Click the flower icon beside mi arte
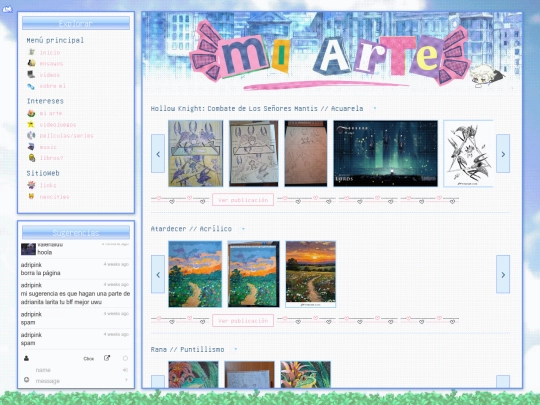The image size is (540, 405). [31, 113]
